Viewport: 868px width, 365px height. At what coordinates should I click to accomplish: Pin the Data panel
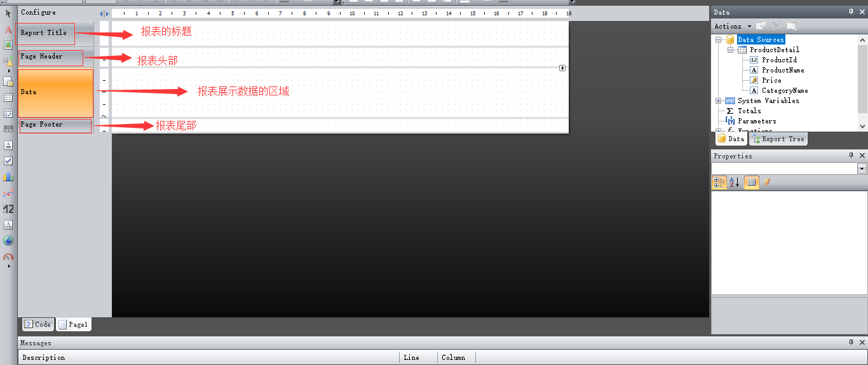click(x=851, y=12)
